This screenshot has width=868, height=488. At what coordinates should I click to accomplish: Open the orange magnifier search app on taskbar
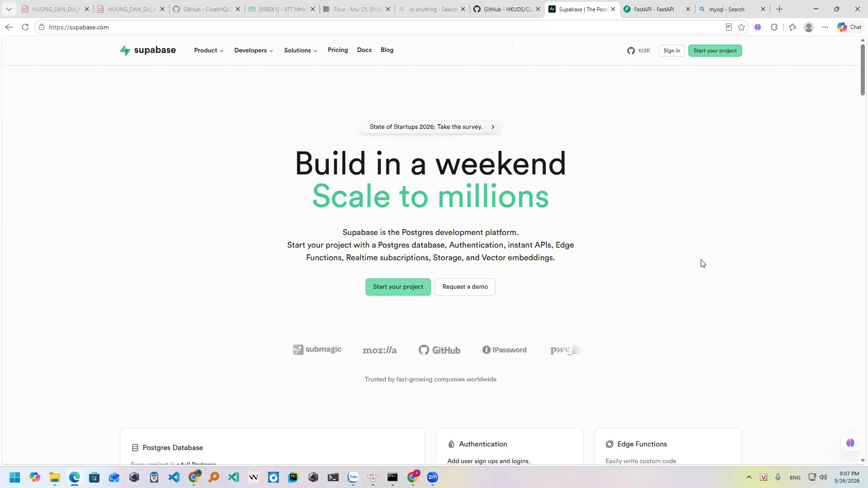(214, 477)
